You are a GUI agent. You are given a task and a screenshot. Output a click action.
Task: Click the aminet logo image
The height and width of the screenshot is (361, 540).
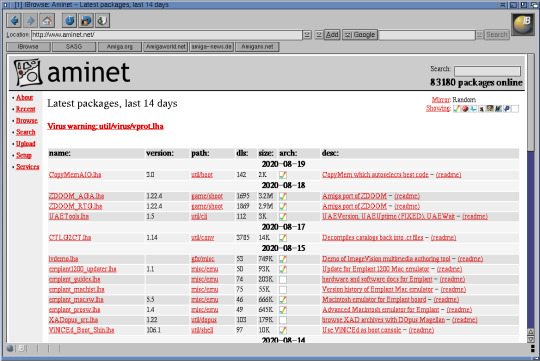pyautogui.click(x=72, y=73)
